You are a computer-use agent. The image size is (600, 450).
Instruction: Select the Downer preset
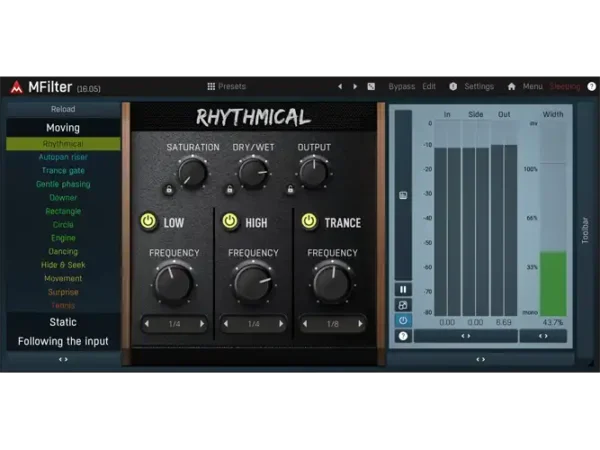tap(63, 198)
